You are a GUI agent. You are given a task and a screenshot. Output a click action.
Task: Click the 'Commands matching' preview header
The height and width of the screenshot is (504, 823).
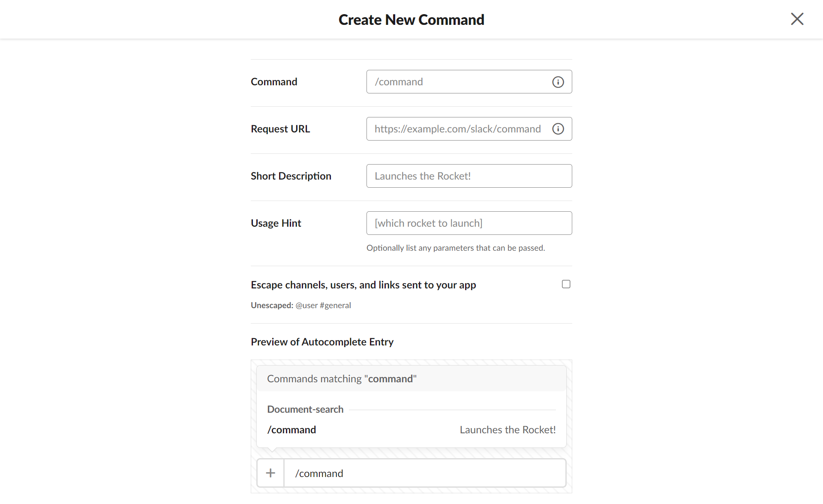342,379
